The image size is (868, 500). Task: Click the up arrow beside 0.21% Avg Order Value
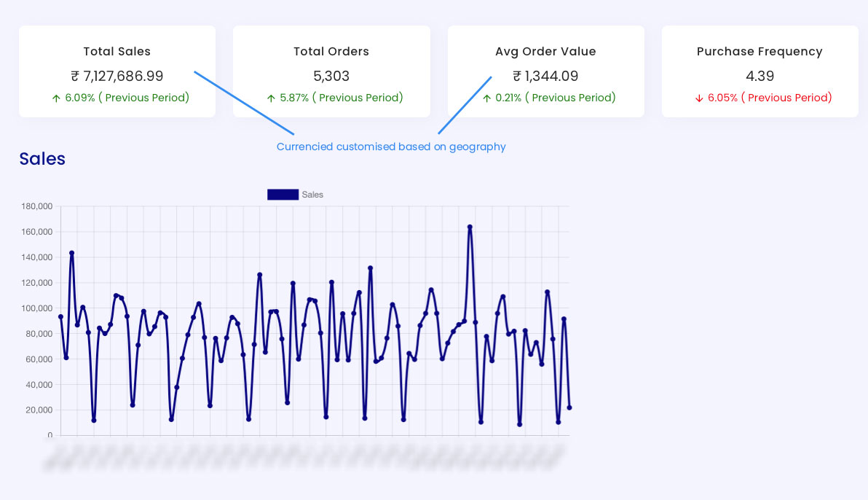click(486, 98)
